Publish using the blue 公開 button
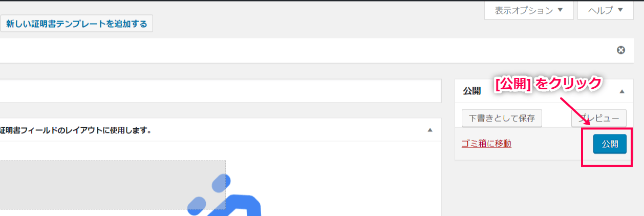Image resolution: width=644 pixels, height=216 pixels. pos(610,144)
